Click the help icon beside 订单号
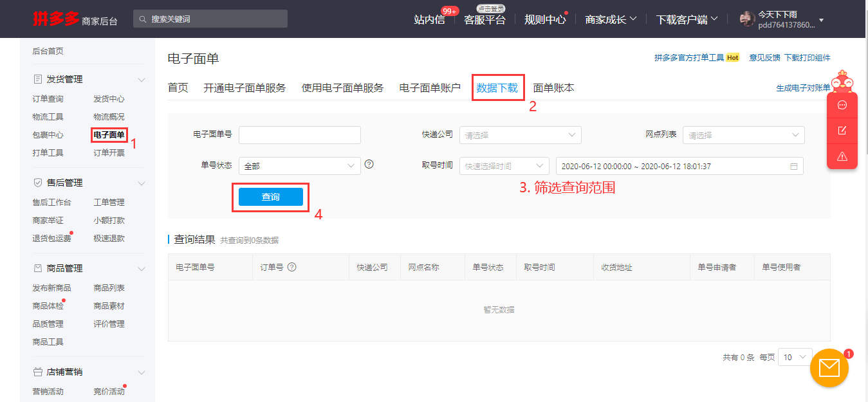The height and width of the screenshot is (402, 868). point(291,267)
